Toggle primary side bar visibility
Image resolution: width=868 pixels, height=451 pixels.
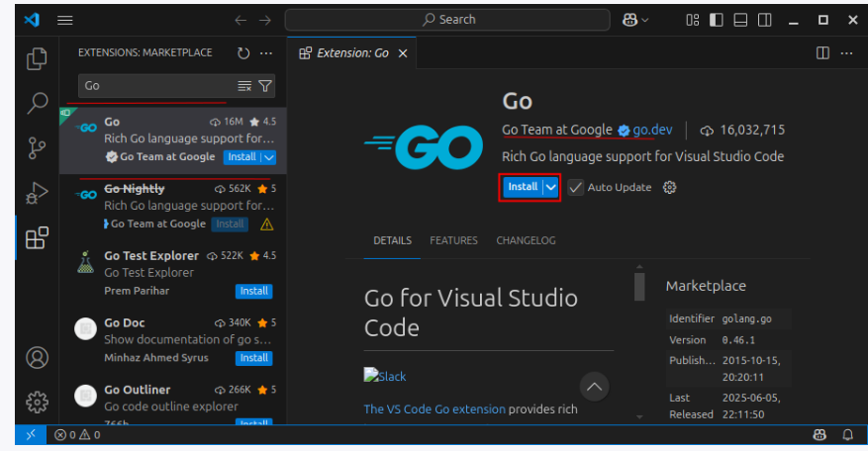click(717, 20)
